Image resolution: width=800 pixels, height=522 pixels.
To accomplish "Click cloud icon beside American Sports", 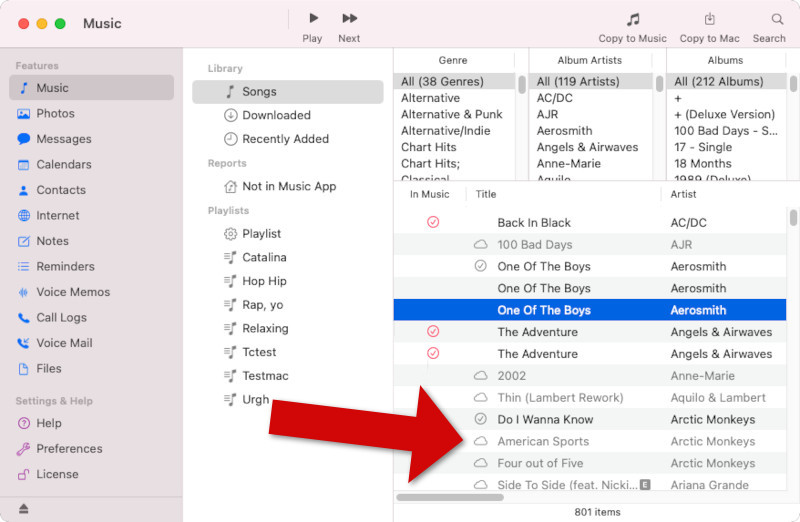I will click(481, 441).
